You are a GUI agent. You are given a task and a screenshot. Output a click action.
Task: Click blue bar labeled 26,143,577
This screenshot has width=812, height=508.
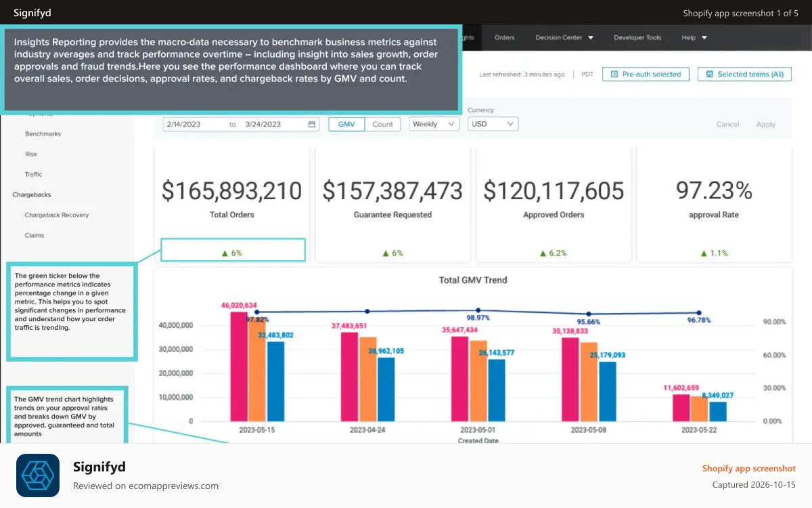click(x=497, y=390)
